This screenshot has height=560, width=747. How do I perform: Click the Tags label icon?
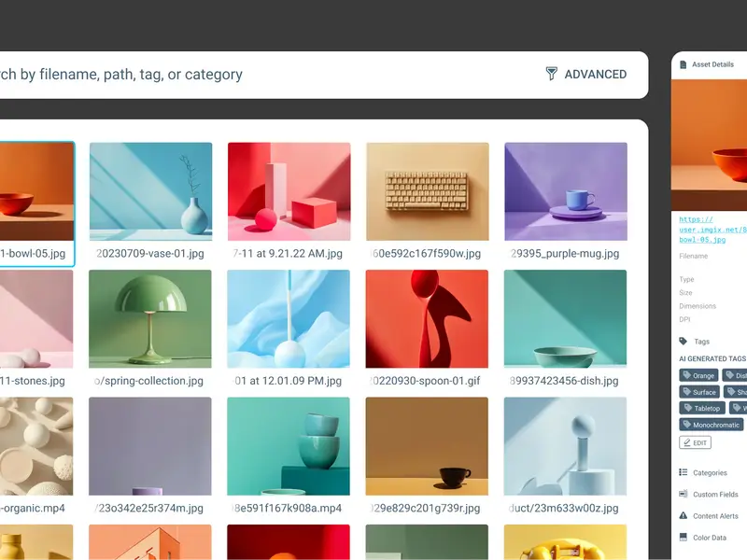(684, 341)
